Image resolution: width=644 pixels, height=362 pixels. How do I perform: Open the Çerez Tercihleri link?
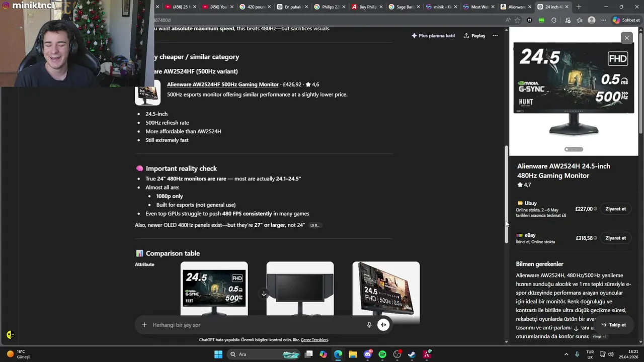coord(314,340)
